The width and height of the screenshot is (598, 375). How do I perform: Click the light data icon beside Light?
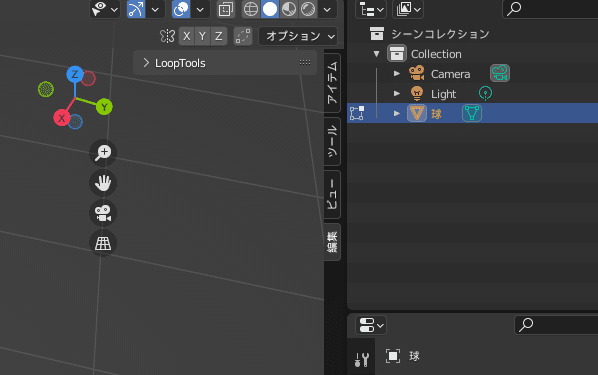click(485, 93)
